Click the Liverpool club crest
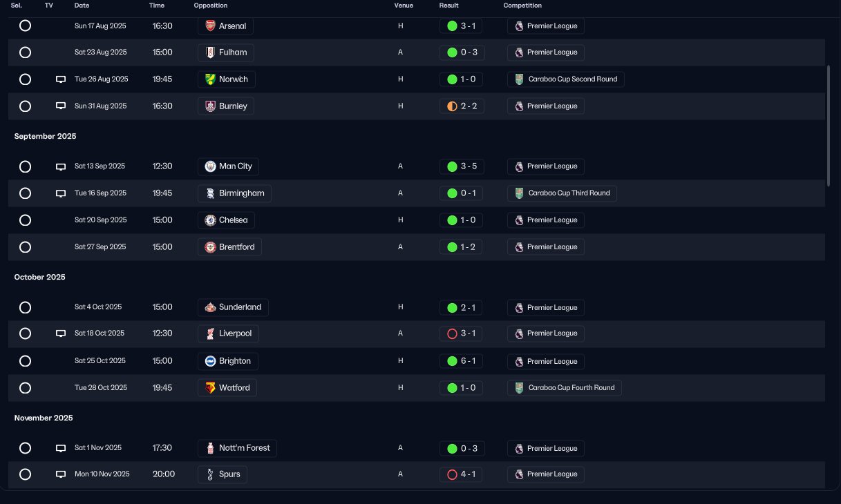The image size is (841, 504). (x=210, y=333)
